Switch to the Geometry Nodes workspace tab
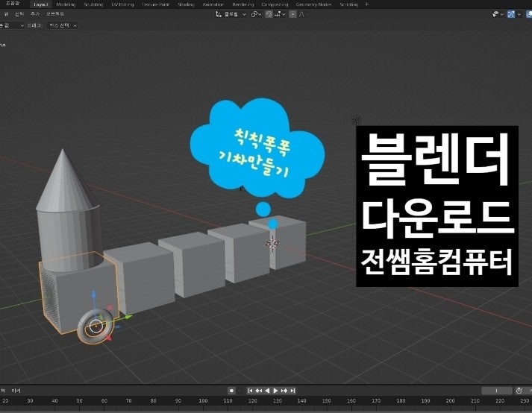532x413 pixels. (x=313, y=4)
